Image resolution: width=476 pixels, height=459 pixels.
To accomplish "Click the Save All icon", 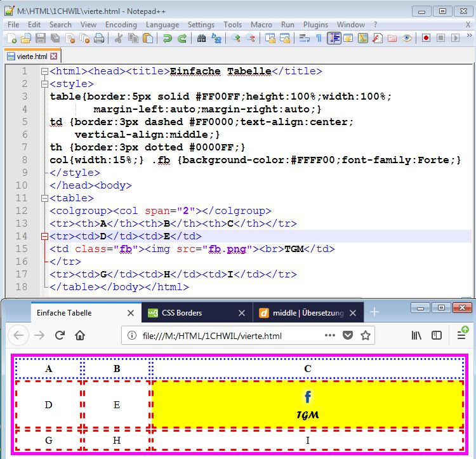I will (x=55, y=38).
